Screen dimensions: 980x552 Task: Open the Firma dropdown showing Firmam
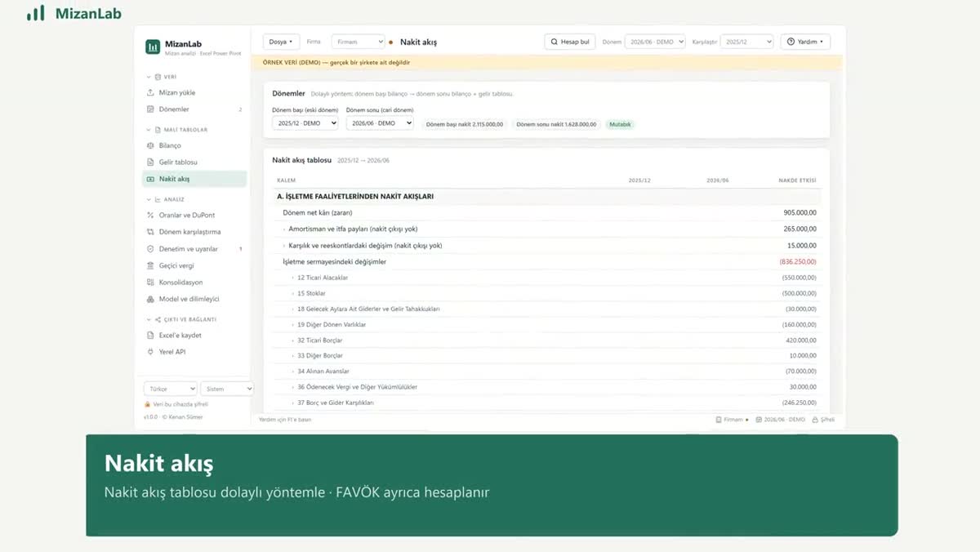pos(358,42)
